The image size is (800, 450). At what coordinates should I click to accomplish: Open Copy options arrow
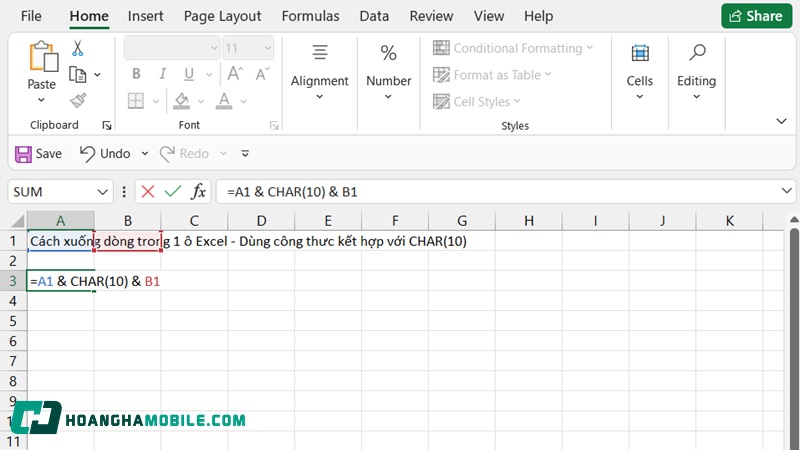97,75
